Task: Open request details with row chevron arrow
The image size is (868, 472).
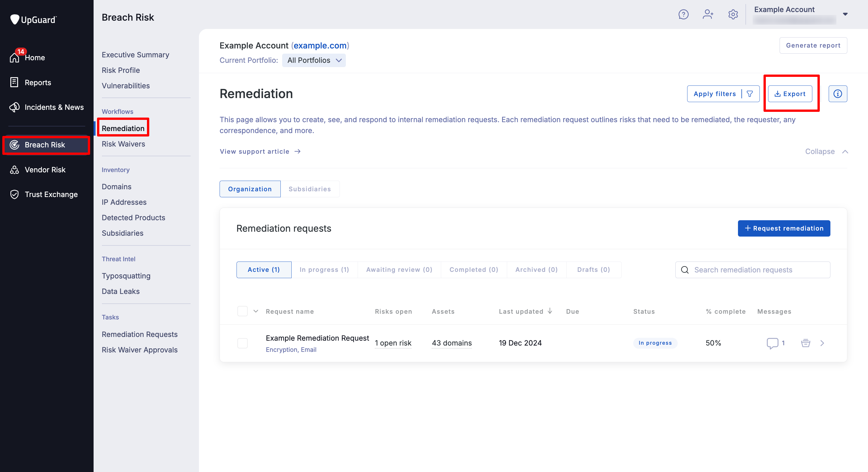Action: pyautogui.click(x=822, y=343)
